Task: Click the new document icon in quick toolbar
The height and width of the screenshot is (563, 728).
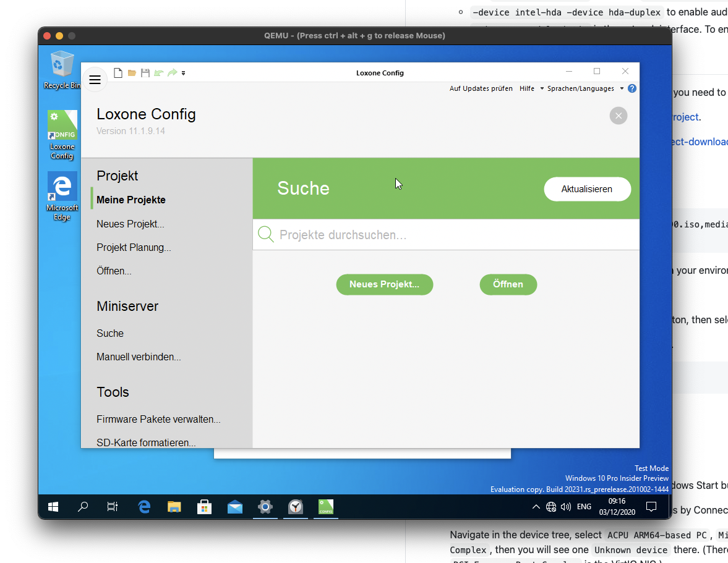Action: (118, 73)
